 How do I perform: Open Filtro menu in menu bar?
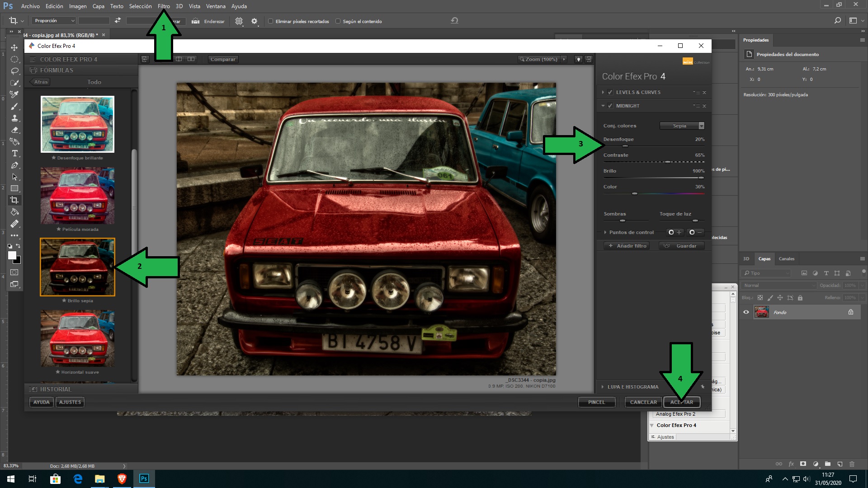coord(163,6)
